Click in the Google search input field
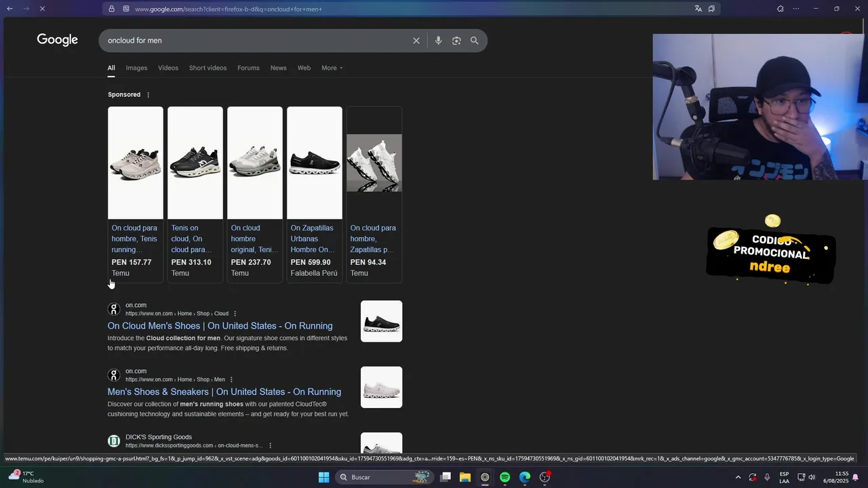Viewport: 868px width, 488px height. (x=256, y=41)
